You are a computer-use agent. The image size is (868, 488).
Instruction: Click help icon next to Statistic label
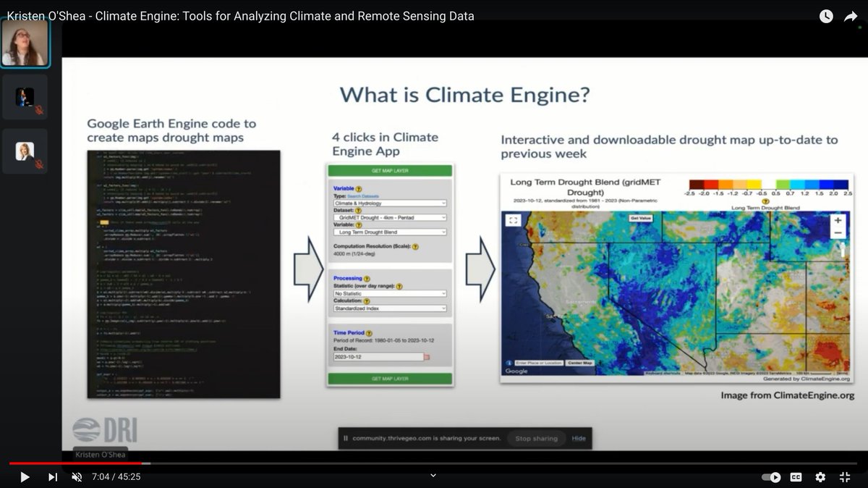point(399,286)
